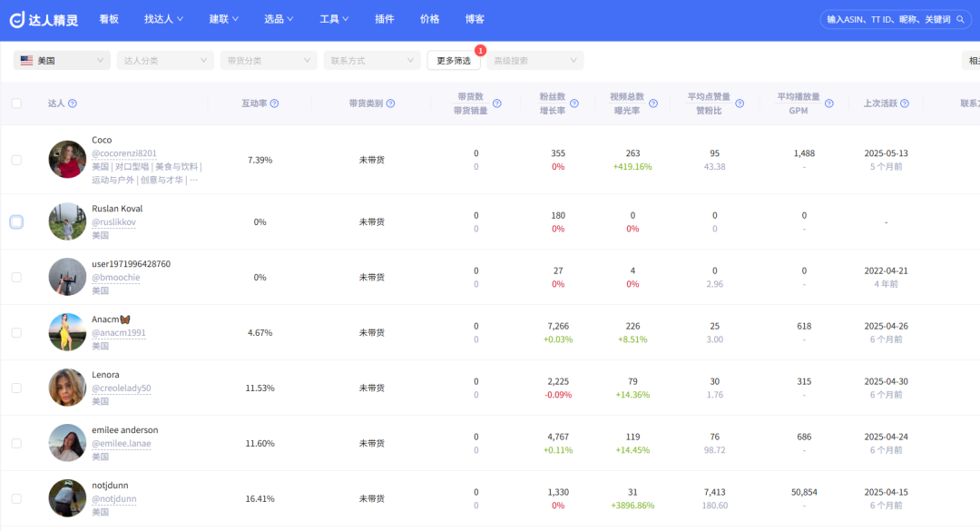Viewport: 980px width, 531px height.
Task: Click help icon next to 达人 header
Action: click(73, 103)
